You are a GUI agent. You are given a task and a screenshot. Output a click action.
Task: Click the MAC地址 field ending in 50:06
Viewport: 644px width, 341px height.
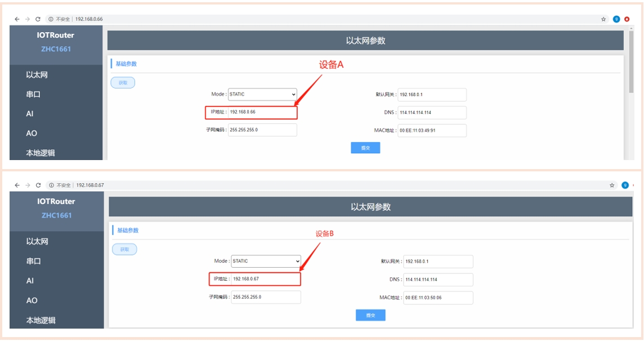tap(438, 298)
